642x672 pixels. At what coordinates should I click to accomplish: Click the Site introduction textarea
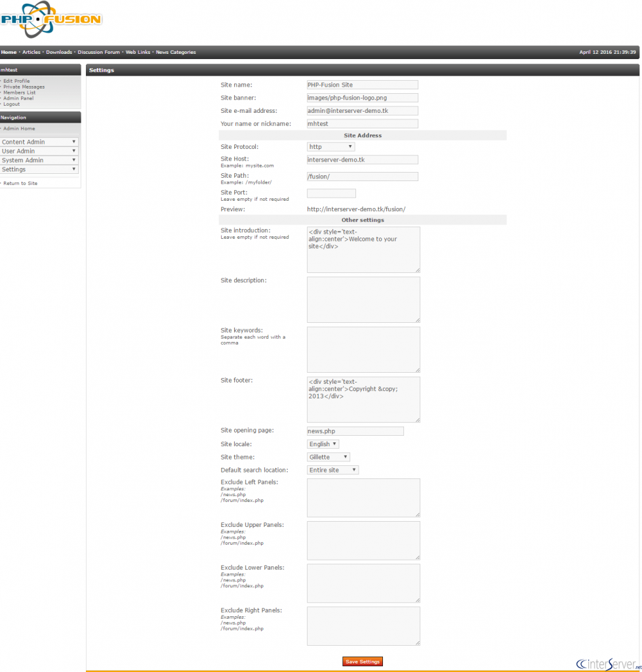pos(363,250)
